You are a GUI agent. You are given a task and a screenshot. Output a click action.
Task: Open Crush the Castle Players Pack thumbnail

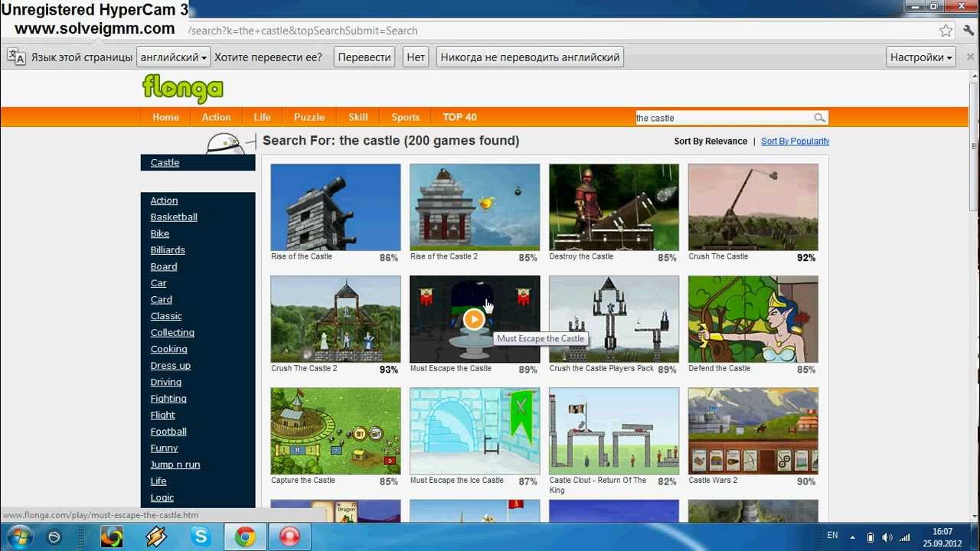tap(614, 319)
